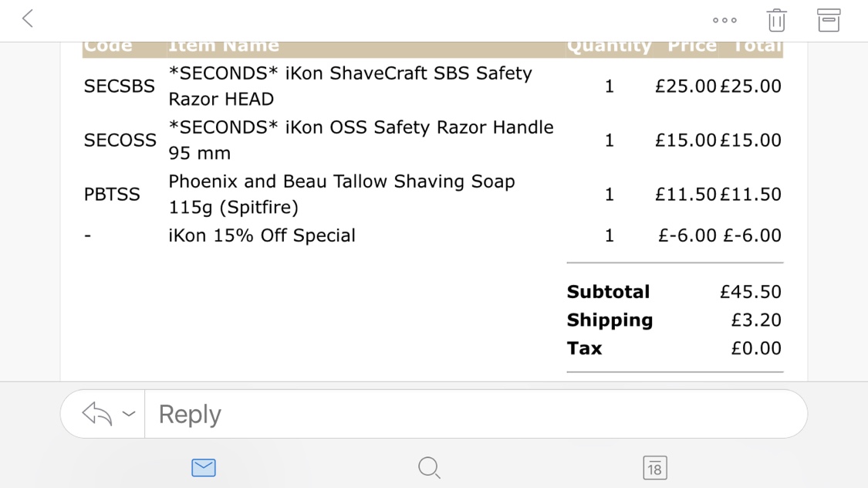
Task: Tap the Phoenix and Beau Shaving Soap item
Action: point(342,195)
